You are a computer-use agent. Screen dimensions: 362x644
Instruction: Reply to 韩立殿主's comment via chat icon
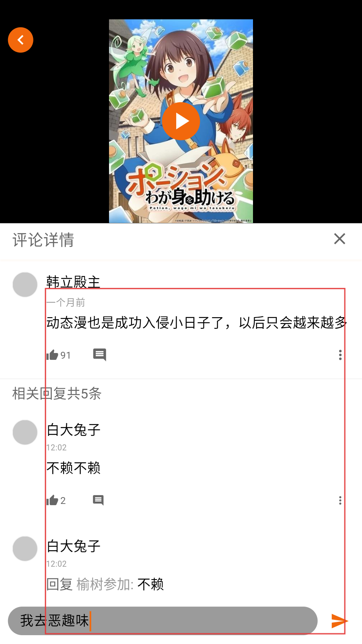99,355
